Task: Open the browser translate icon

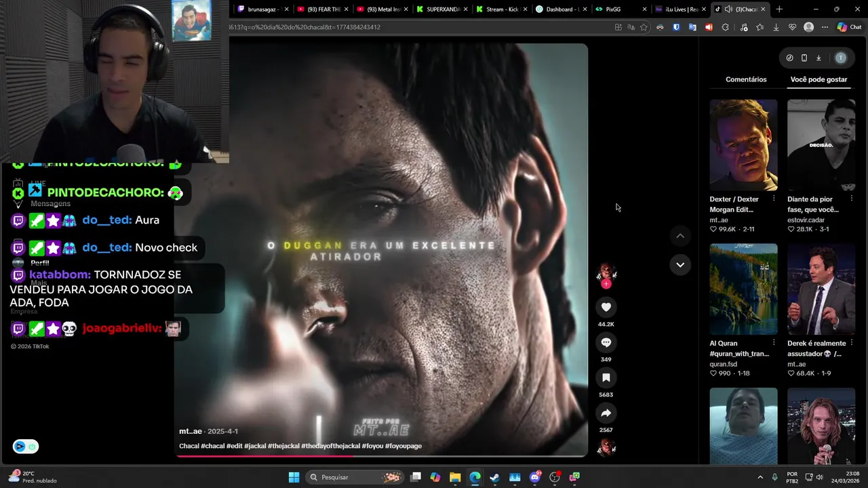Action: click(x=631, y=27)
